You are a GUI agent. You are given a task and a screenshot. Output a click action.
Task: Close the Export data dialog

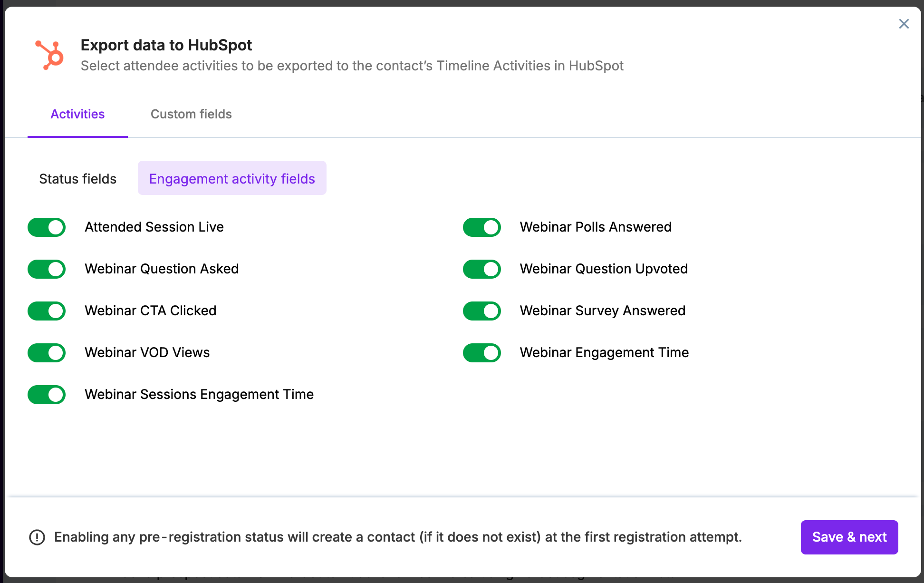[904, 24]
